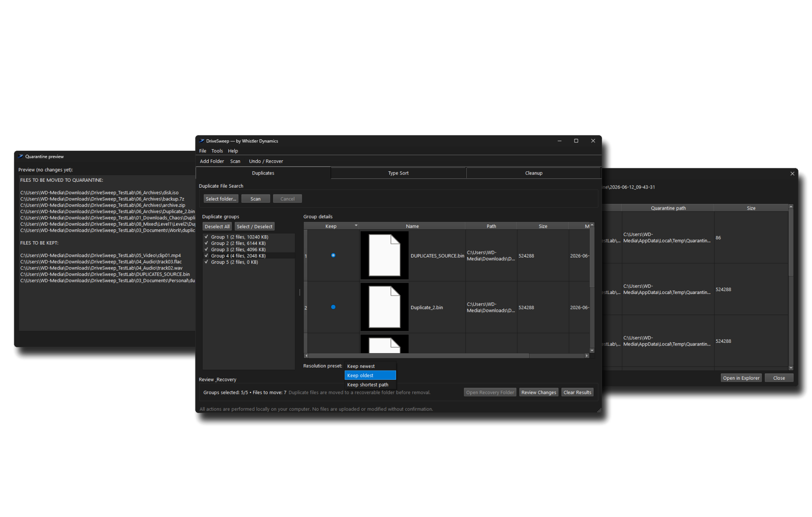Screen dimensions: 812x517
Task: Toggle checkbox for Group 1 (2 files, 10240 KB)
Action: (x=206, y=236)
